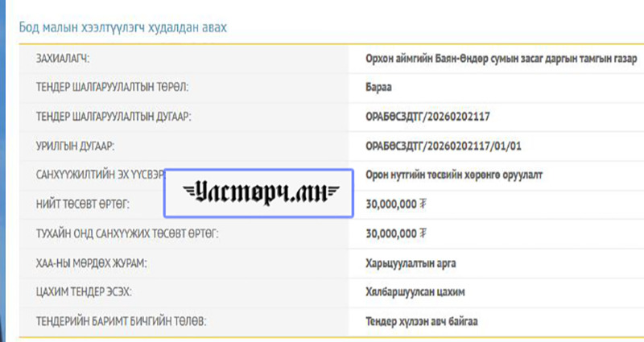Select the ЗАХИАЛАГЧ row label
Viewport: 644px width, 342px height.
(x=63, y=59)
